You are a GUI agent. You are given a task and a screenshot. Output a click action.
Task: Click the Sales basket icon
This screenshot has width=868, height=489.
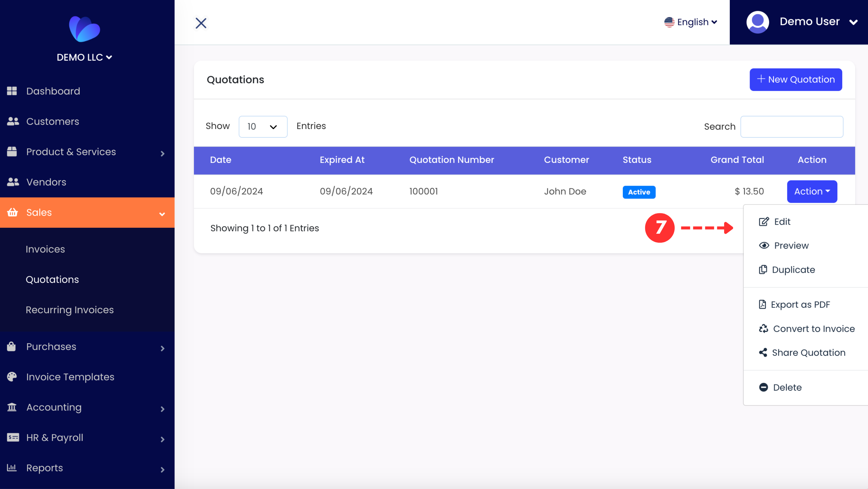13,212
